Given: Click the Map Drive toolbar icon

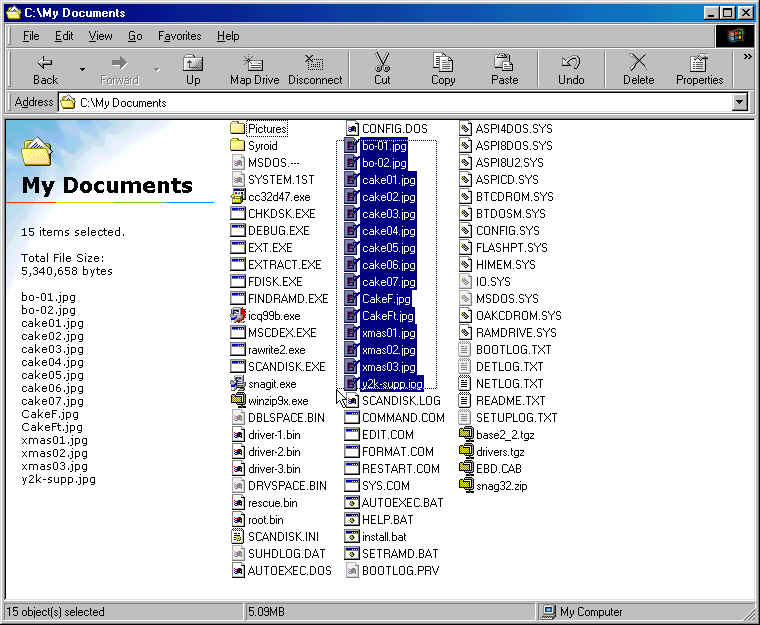Looking at the screenshot, I should 254,69.
